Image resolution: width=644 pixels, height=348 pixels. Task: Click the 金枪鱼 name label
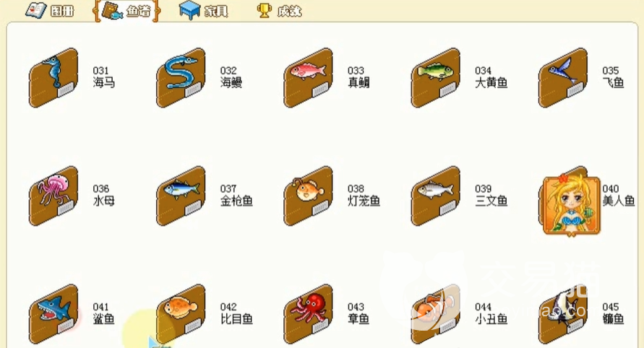tap(236, 201)
